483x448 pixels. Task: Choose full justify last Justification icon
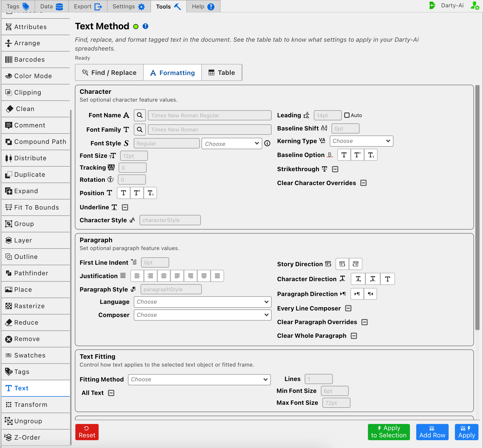217,276
